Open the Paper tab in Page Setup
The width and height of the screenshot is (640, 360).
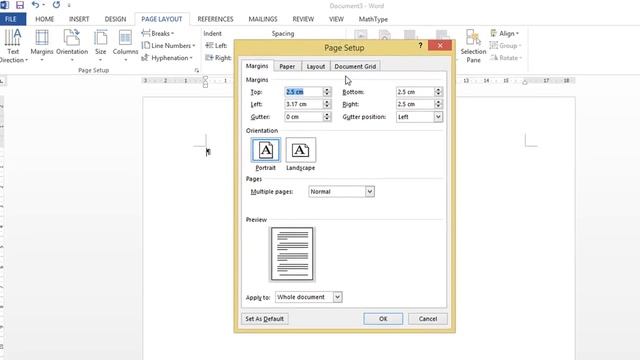(x=287, y=67)
